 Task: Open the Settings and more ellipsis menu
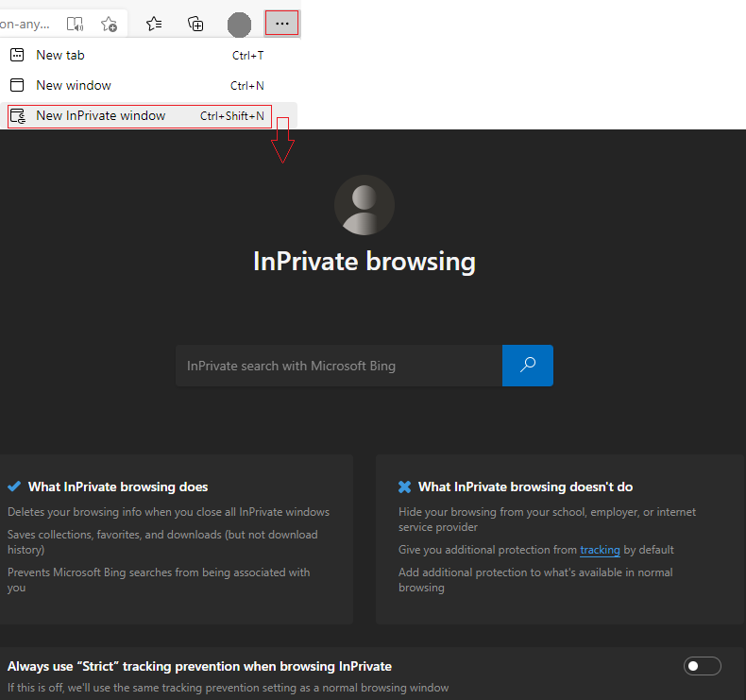pyautogui.click(x=281, y=24)
